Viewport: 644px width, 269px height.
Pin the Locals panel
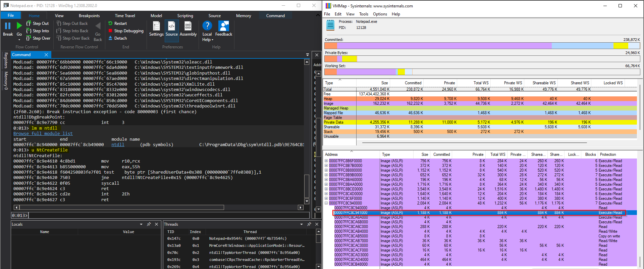coord(149,224)
